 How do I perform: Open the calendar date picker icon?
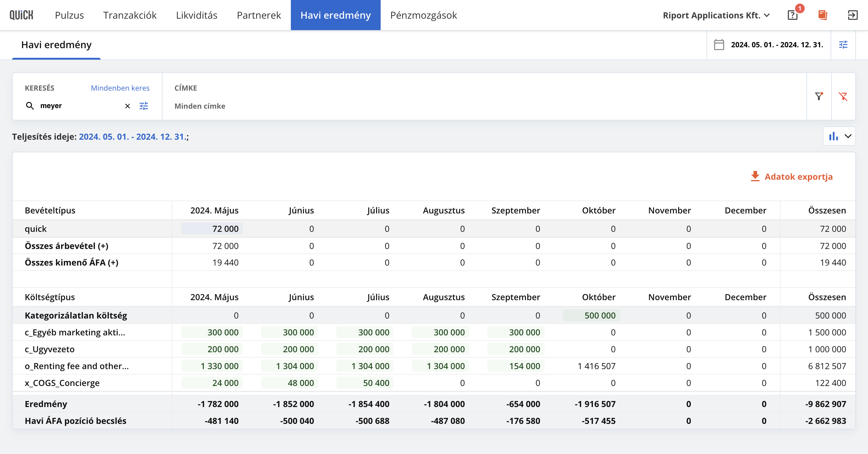719,45
